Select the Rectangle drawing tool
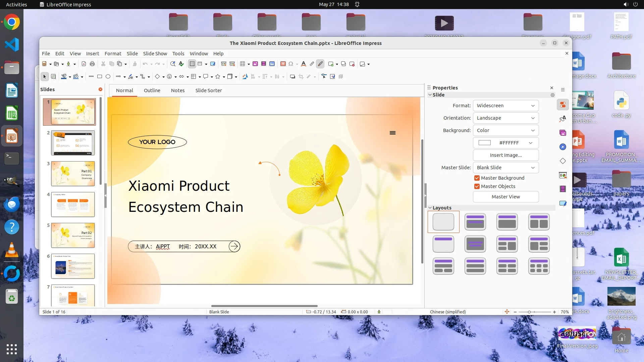 pyautogui.click(x=100, y=76)
